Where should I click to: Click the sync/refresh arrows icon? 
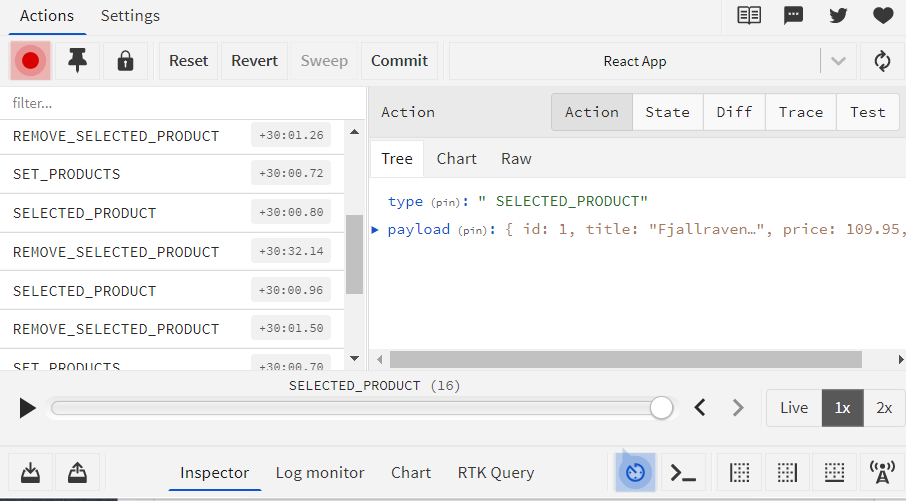882,61
